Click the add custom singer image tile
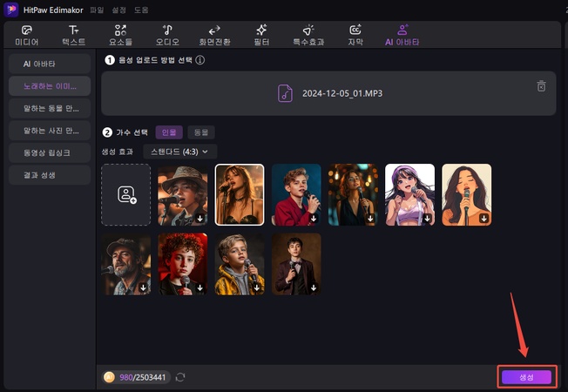This screenshot has width=568, height=392. click(x=125, y=194)
